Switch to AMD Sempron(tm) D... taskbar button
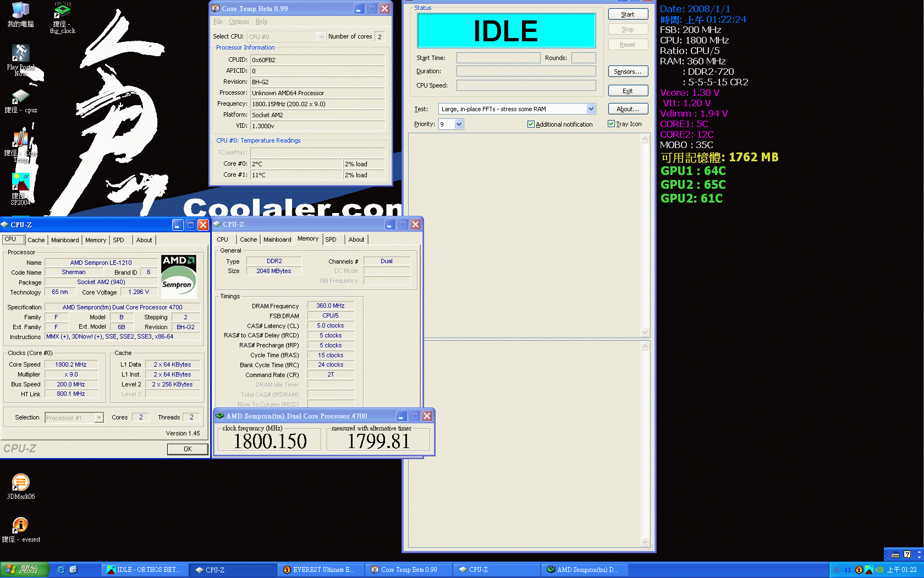The height and width of the screenshot is (578, 924). pos(585,570)
